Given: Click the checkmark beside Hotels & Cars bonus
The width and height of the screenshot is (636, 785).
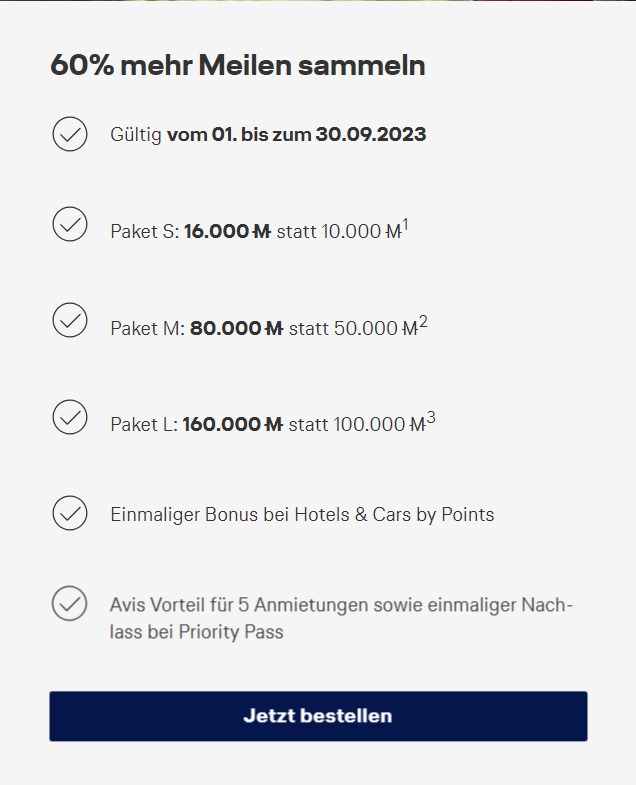Looking at the screenshot, I should (70, 513).
